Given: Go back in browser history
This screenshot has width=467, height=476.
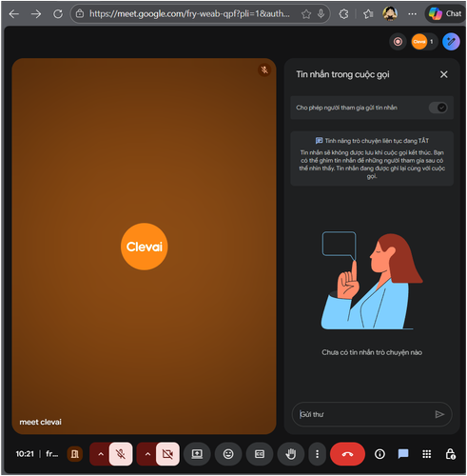Looking at the screenshot, I should 14,13.
